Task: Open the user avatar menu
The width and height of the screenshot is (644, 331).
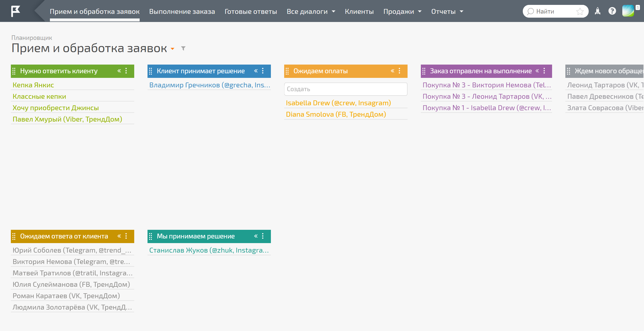Action: click(628, 11)
